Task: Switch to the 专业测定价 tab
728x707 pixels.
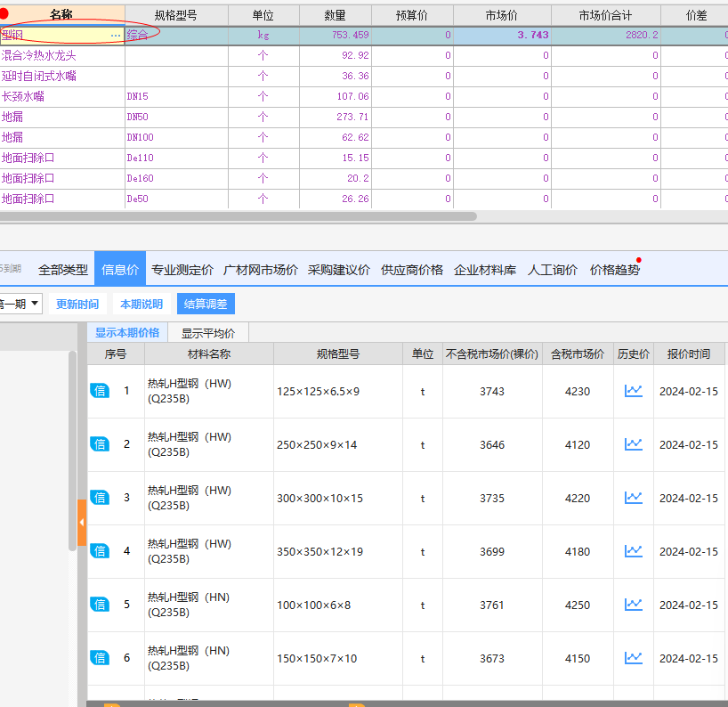Action: coord(182,270)
